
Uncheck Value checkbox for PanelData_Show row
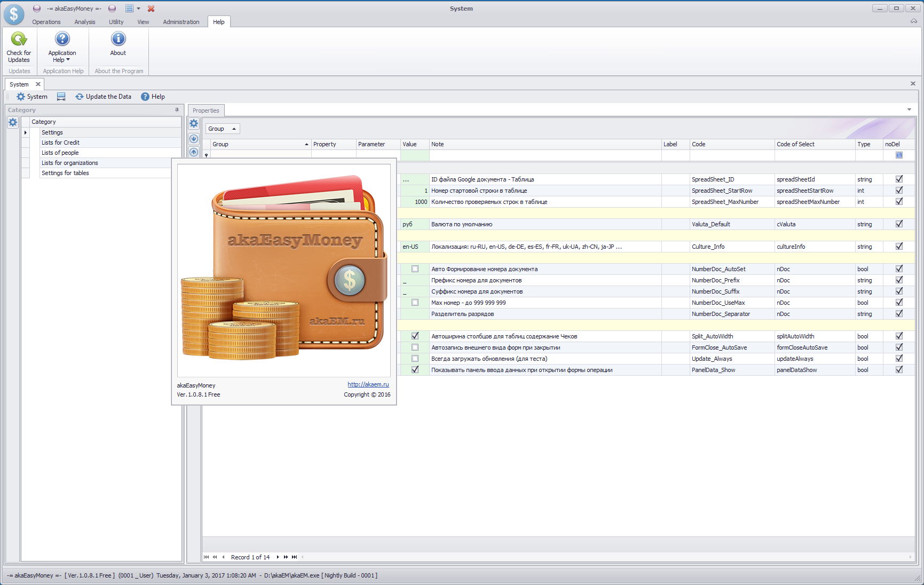tap(415, 370)
